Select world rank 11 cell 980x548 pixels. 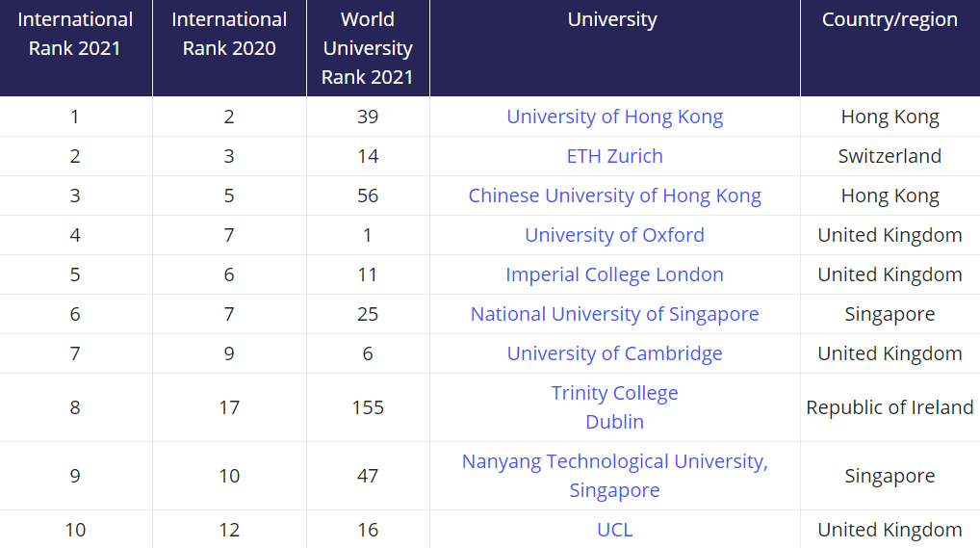(368, 274)
